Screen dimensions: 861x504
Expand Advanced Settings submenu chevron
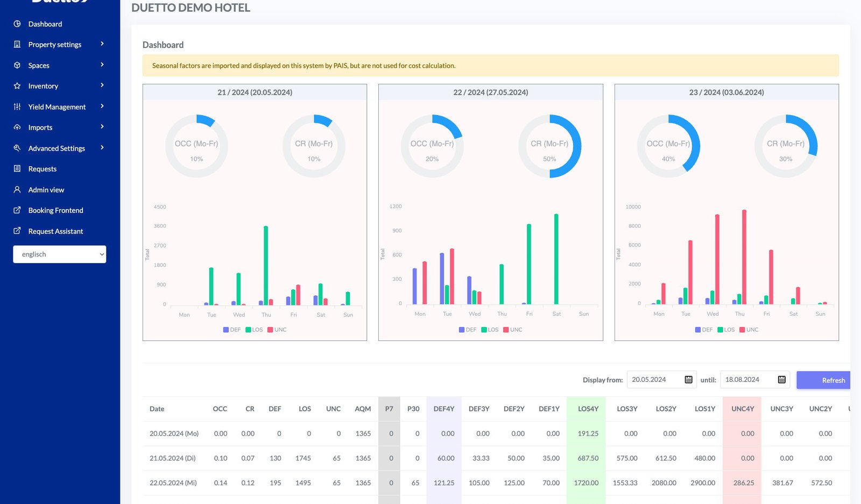(102, 147)
